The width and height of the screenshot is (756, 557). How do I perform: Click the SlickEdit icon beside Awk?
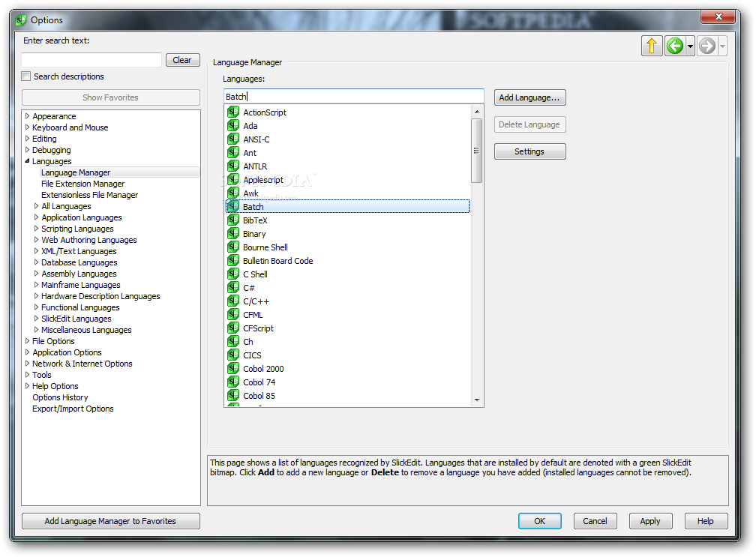pos(233,193)
